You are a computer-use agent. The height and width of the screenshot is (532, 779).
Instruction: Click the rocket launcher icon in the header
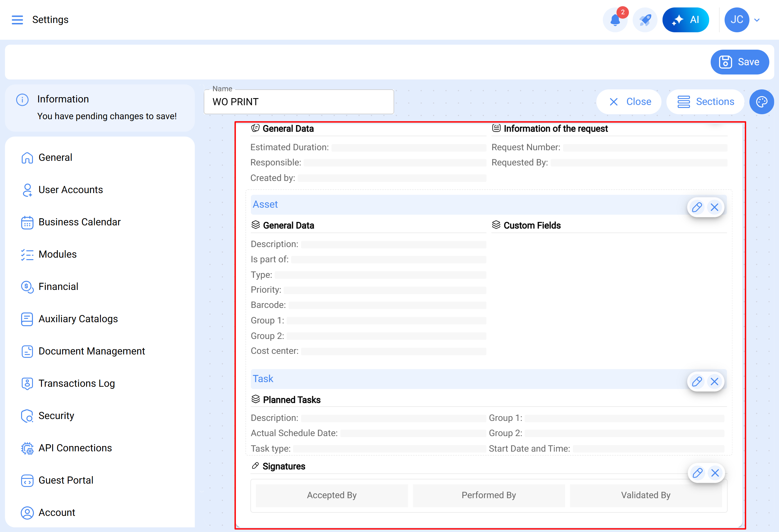click(x=645, y=20)
